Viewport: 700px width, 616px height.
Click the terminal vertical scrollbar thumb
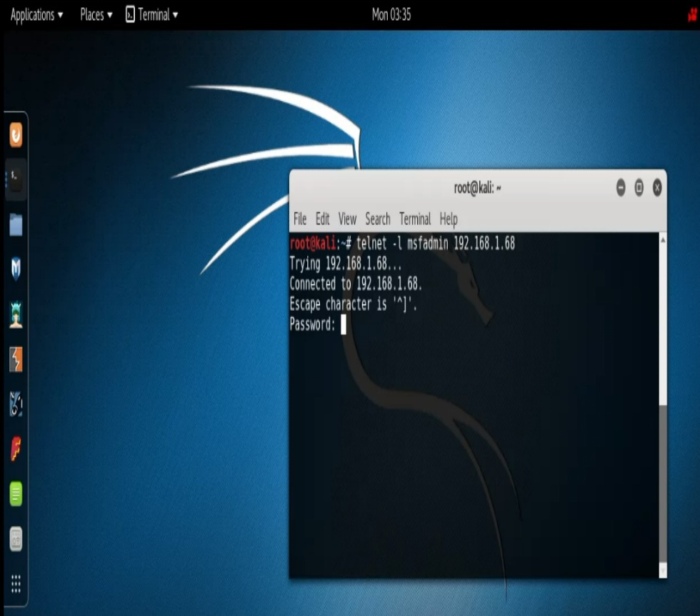tap(664, 484)
